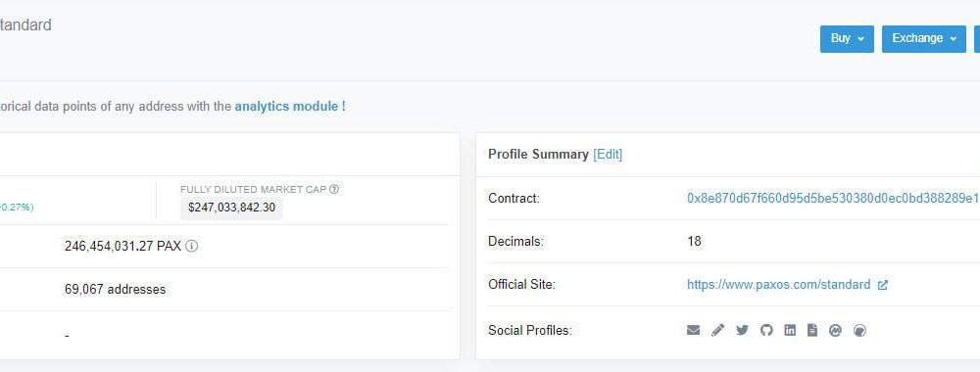The image size is (980, 372).
Task: Open the email social profile icon
Action: coord(693,330)
